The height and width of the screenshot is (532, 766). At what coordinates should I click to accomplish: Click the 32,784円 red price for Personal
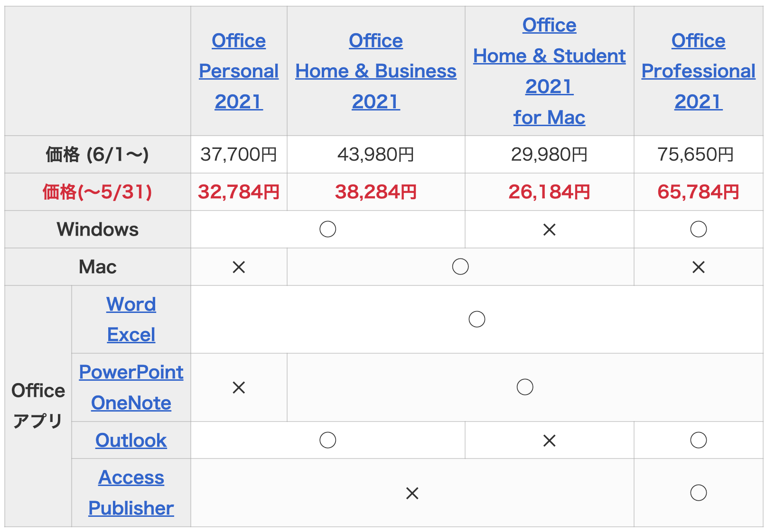coord(239,192)
